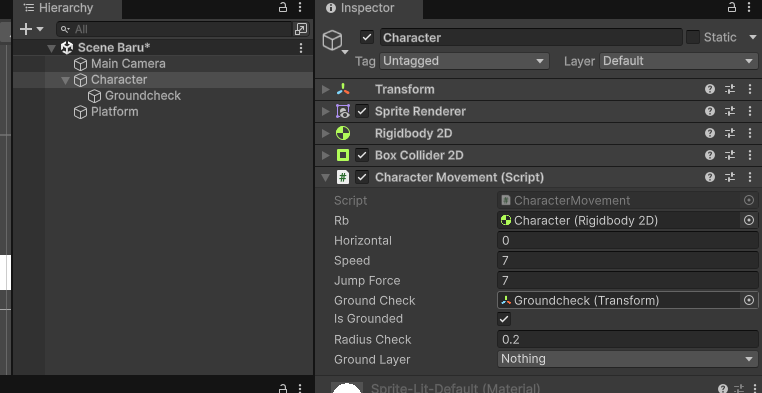Image resolution: width=762 pixels, height=393 pixels.
Task: Toggle Character active checkbox
Action: pyautogui.click(x=367, y=37)
